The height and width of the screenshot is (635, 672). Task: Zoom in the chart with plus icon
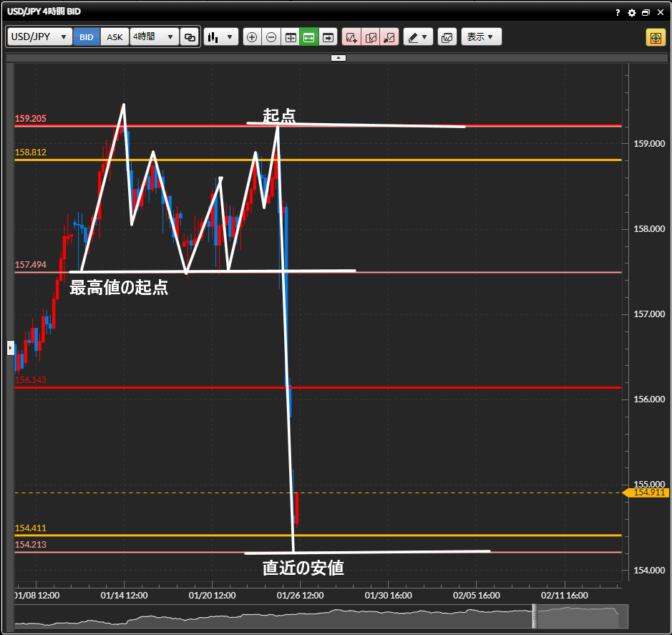pos(252,37)
